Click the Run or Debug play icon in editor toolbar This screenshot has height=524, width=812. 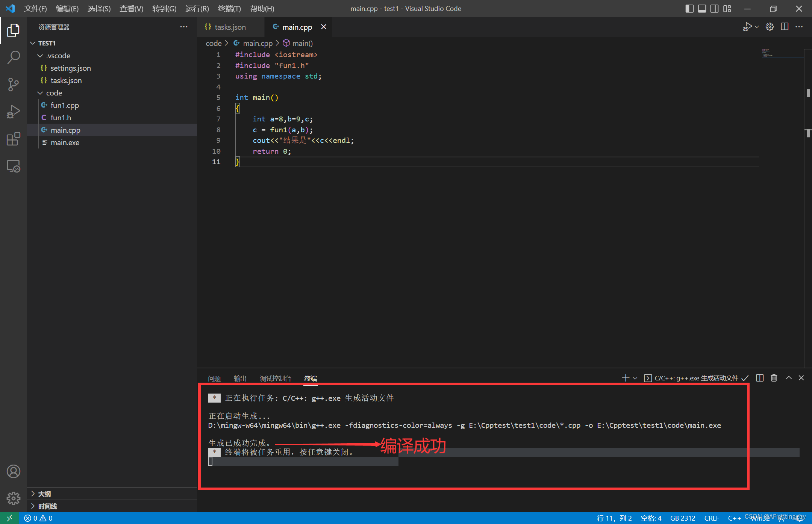(x=747, y=27)
